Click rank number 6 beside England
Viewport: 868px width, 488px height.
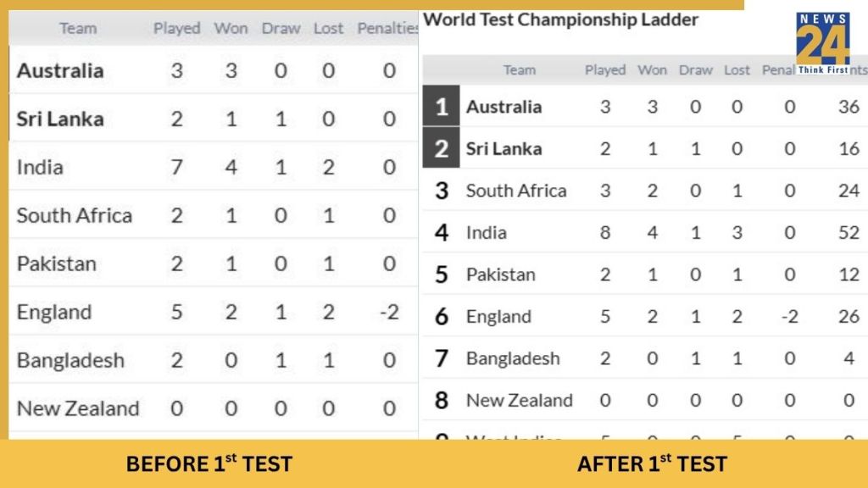tap(442, 316)
